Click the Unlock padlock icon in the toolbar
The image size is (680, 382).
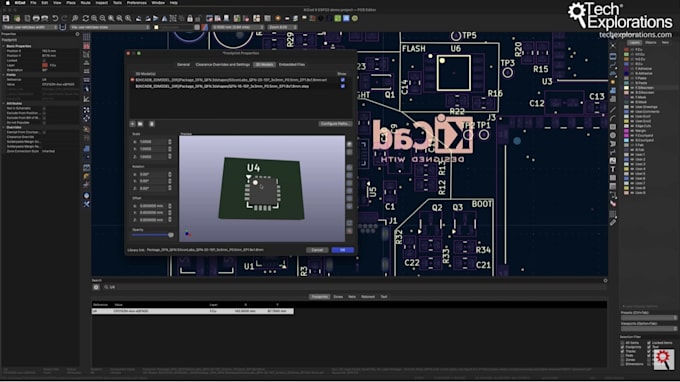(198, 19)
